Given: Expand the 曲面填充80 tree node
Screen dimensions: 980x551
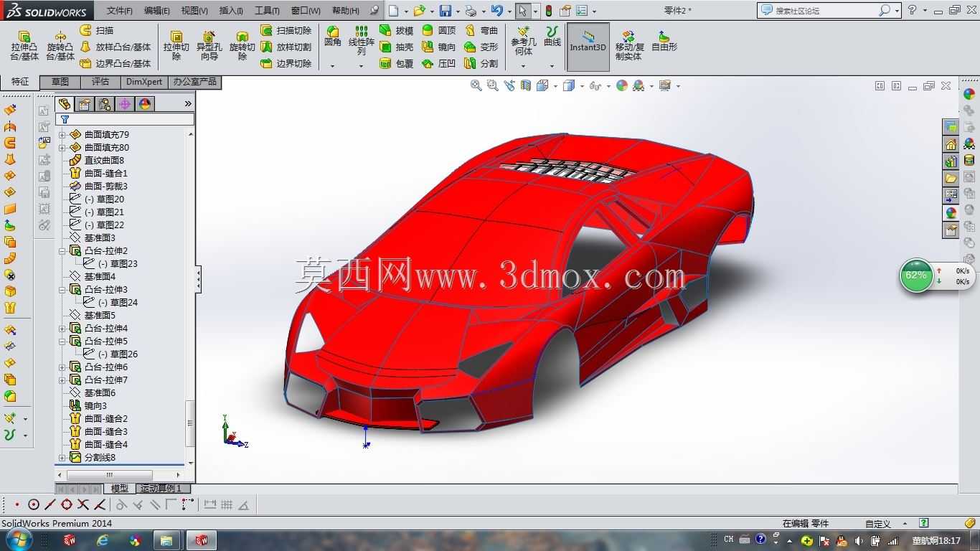Looking at the screenshot, I should (x=62, y=148).
